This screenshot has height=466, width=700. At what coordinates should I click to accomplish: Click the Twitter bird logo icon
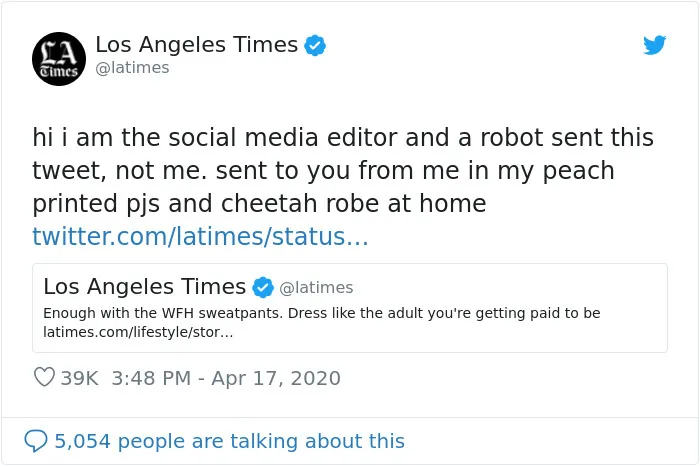pyautogui.click(x=654, y=45)
